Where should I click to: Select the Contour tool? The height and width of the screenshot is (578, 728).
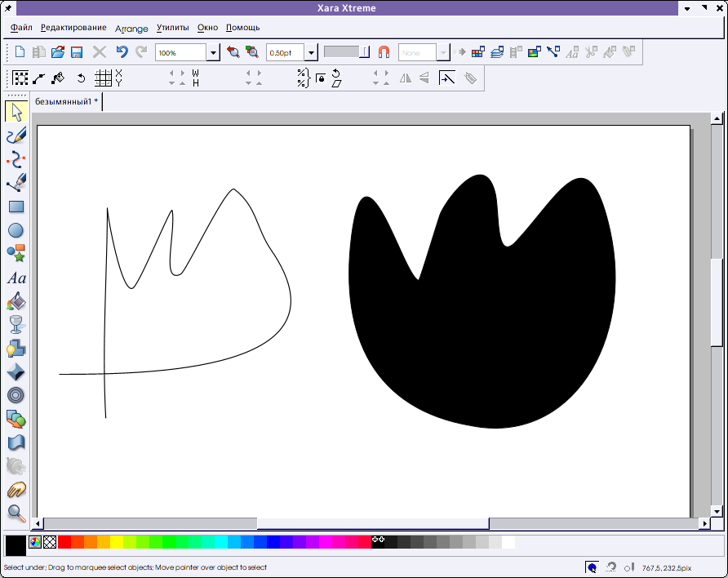[x=16, y=396]
